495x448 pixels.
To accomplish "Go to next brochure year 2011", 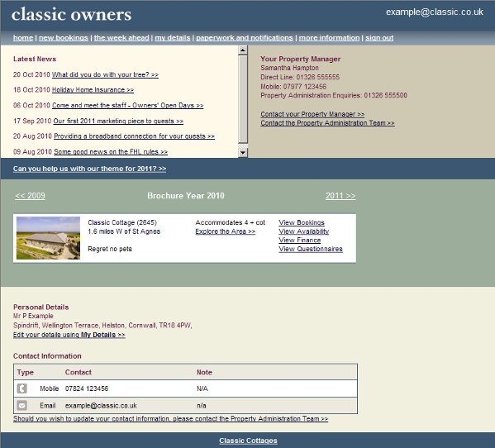I will pyautogui.click(x=340, y=196).
